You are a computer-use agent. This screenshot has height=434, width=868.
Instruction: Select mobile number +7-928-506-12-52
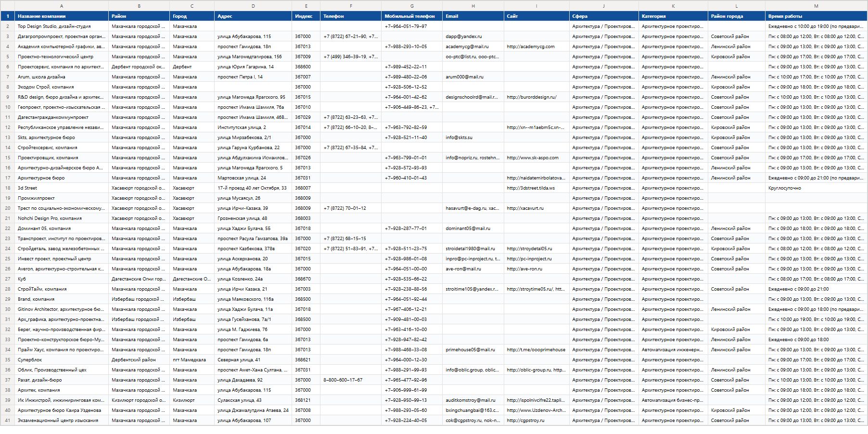(x=412, y=87)
